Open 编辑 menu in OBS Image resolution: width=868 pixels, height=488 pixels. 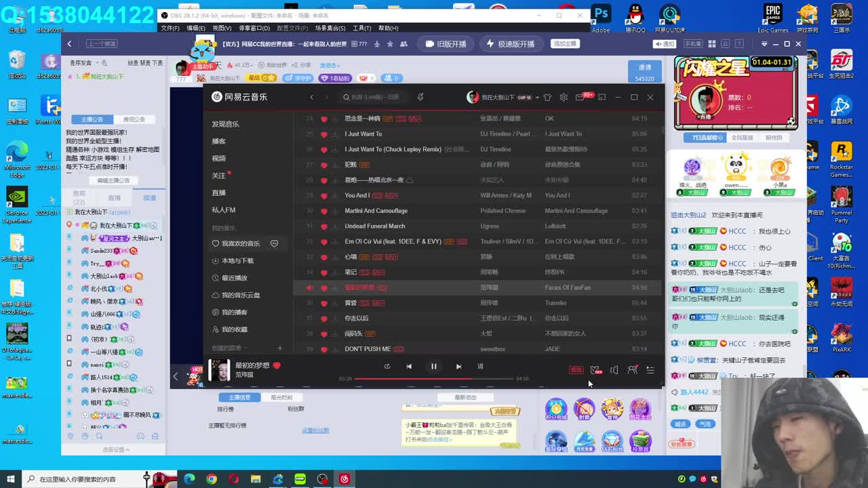(196, 28)
